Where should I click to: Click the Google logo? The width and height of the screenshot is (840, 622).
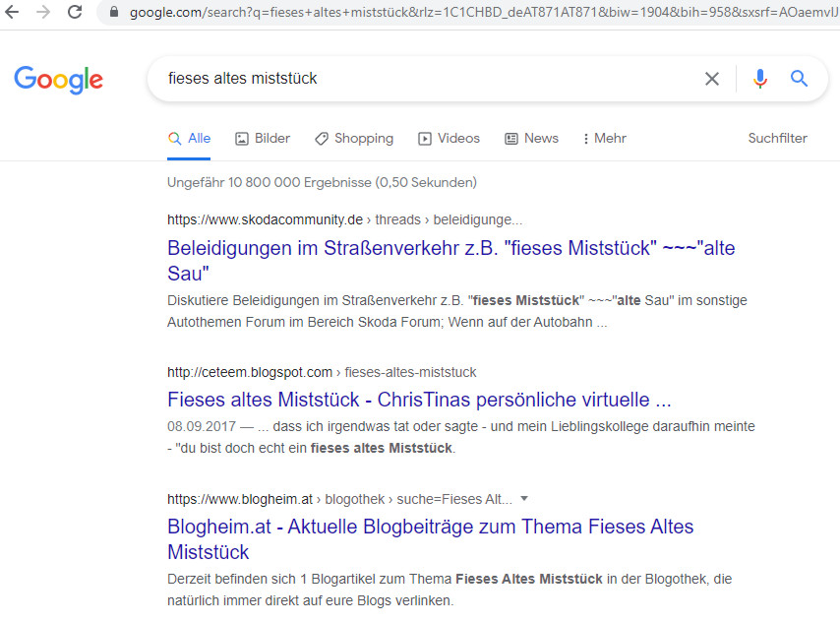58,79
